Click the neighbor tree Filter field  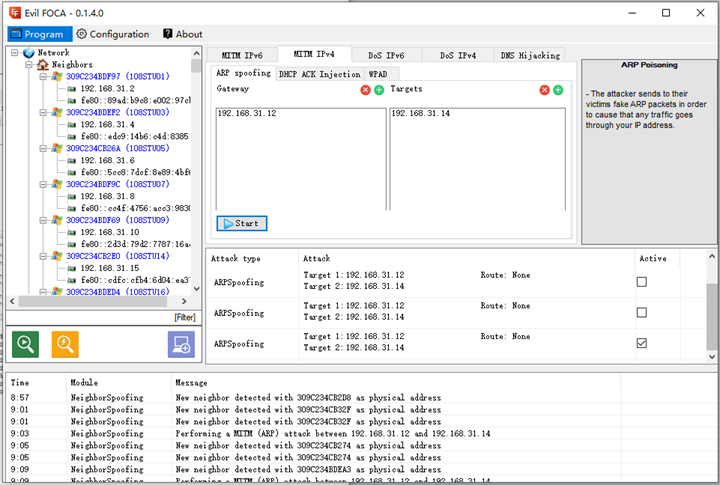(x=103, y=317)
